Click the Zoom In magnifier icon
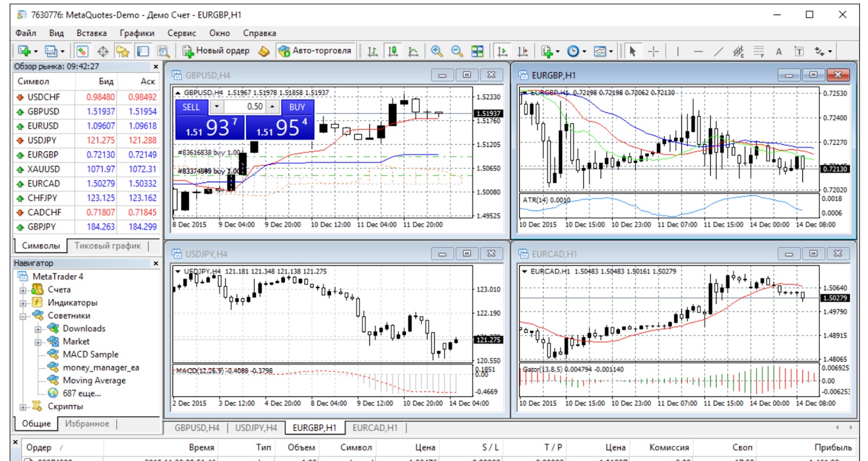Viewport: 868px width, 461px height. [x=436, y=51]
